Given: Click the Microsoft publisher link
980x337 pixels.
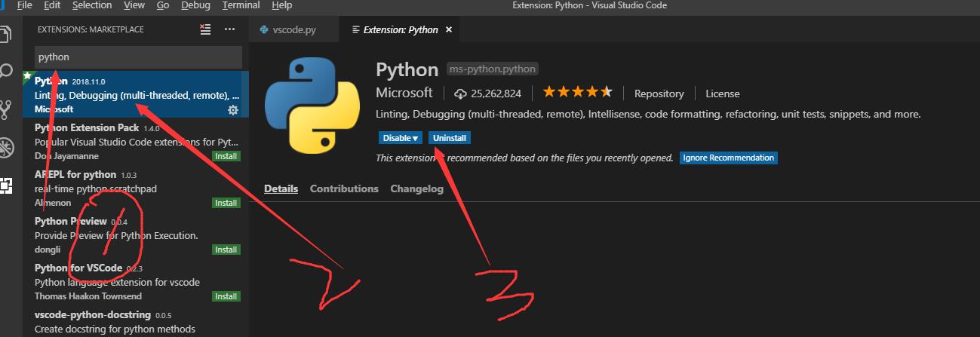Looking at the screenshot, I should click(404, 93).
